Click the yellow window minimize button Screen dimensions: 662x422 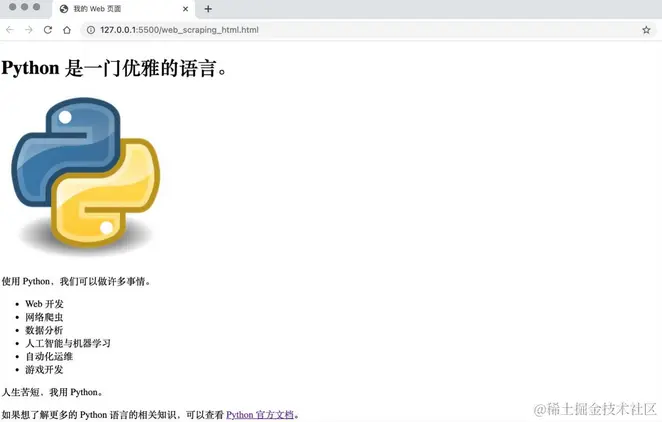[24, 7]
